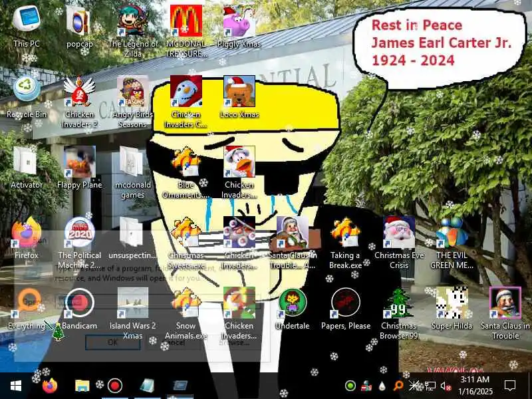This screenshot has width=532, height=399.
Task: Click the green circle tray icon
Action: [x=350, y=386]
